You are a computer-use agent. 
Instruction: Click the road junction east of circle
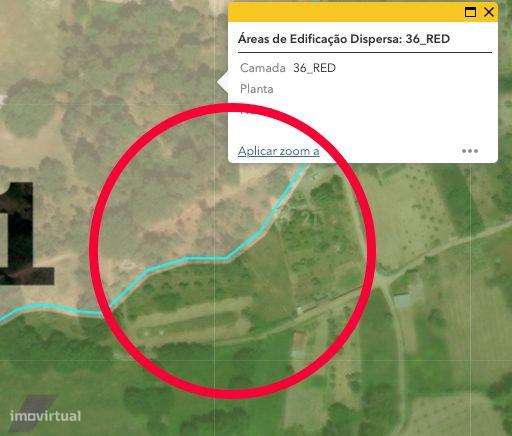[385, 279]
